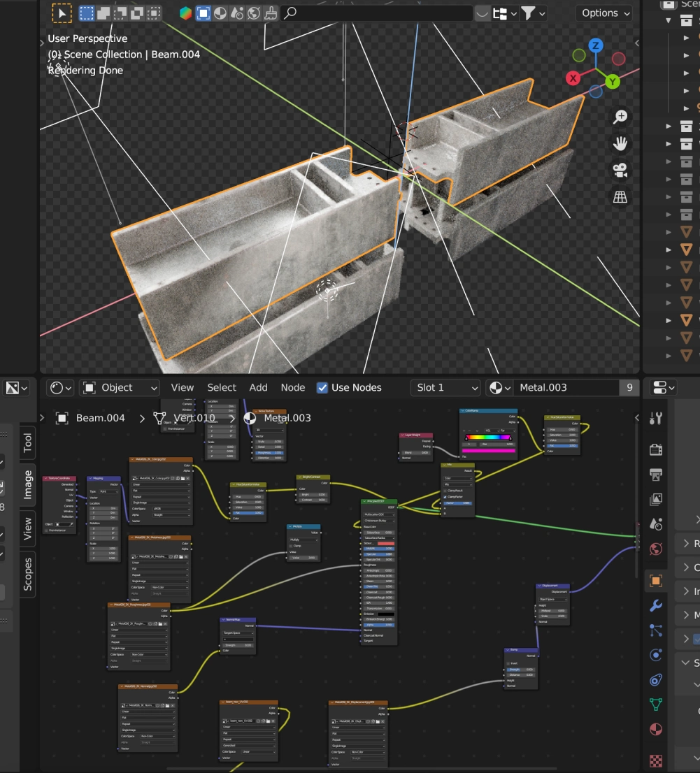Screen dimensions: 700x773
Task: Choose the set-new-selection box mode icon
Action: (x=87, y=13)
